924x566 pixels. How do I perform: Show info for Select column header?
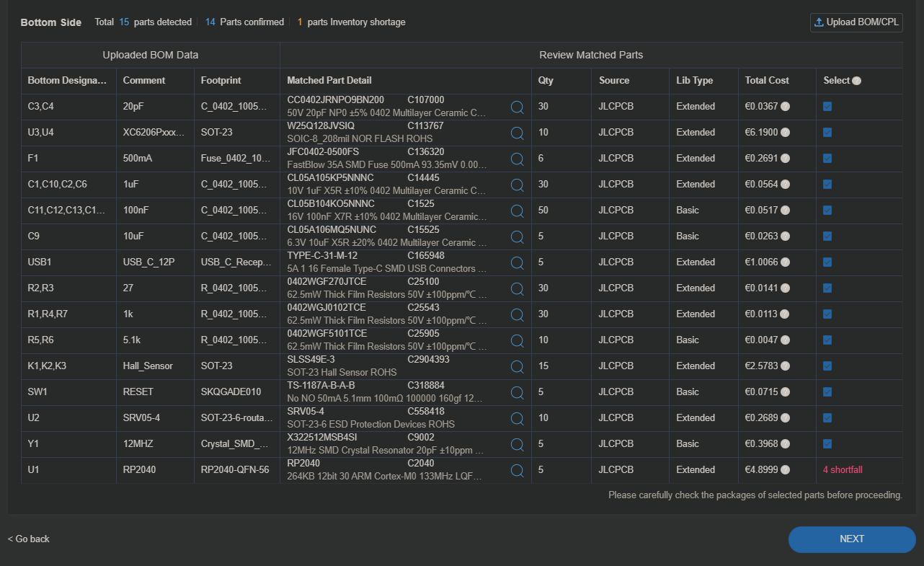coord(856,81)
